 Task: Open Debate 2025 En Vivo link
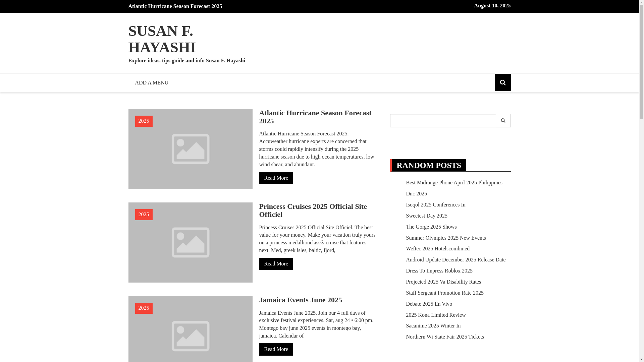point(429,304)
